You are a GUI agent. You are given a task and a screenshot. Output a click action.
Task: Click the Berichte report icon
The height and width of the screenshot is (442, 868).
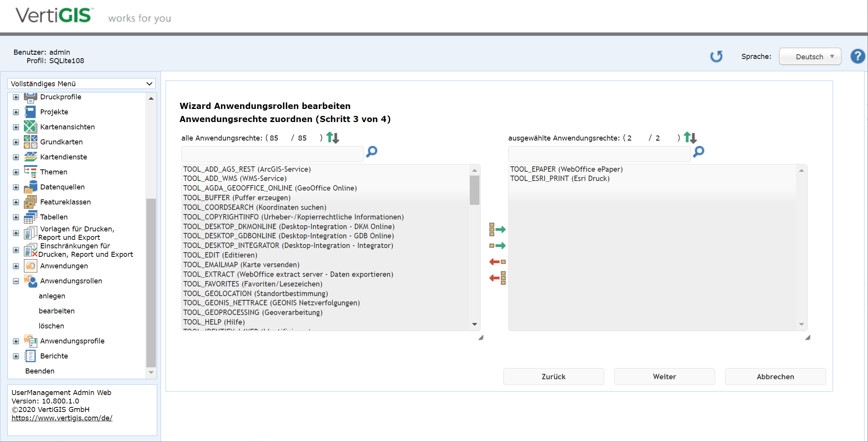[x=30, y=356]
